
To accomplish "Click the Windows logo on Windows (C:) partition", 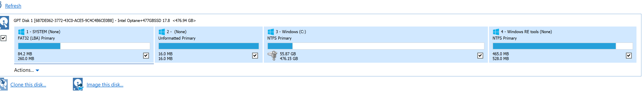I will 271,32.
